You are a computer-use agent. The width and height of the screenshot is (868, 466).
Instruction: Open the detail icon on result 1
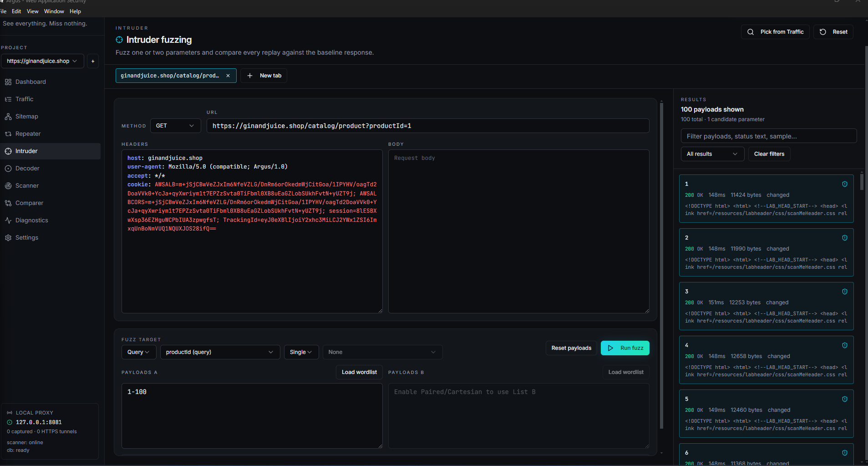(845, 184)
